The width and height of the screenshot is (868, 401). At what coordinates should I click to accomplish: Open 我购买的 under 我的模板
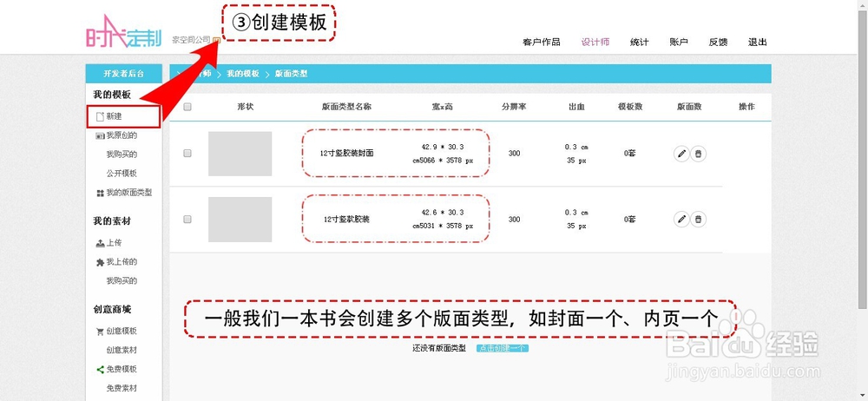(122, 154)
